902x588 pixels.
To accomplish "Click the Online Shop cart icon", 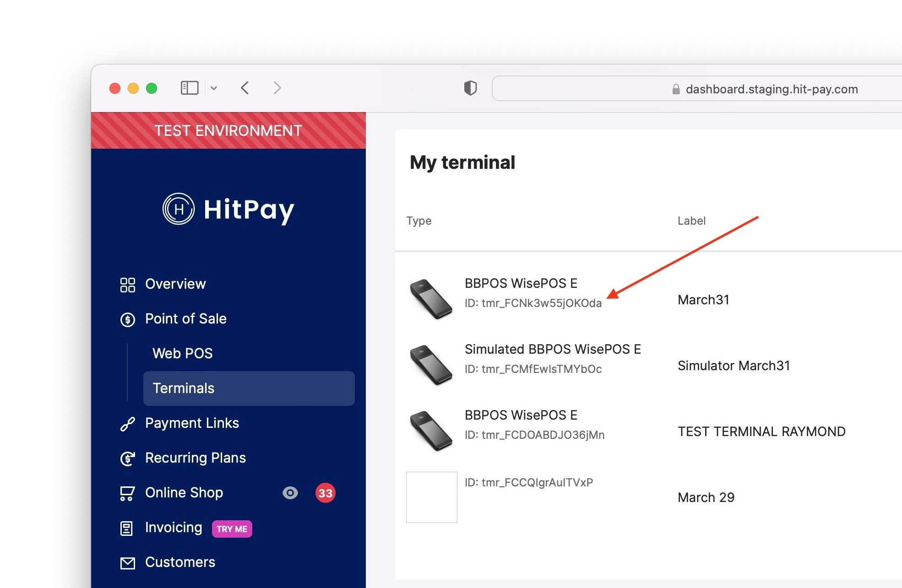I will (127, 493).
